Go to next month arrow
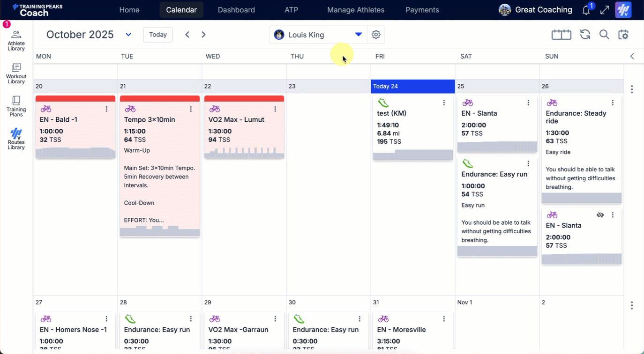The height and width of the screenshot is (354, 644). pyautogui.click(x=203, y=35)
